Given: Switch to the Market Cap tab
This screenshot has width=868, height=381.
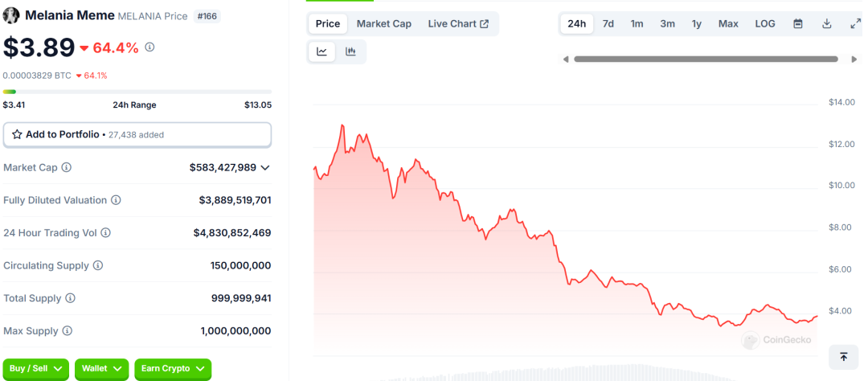Looking at the screenshot, I should pyautogui.click(x=384, y=24).
